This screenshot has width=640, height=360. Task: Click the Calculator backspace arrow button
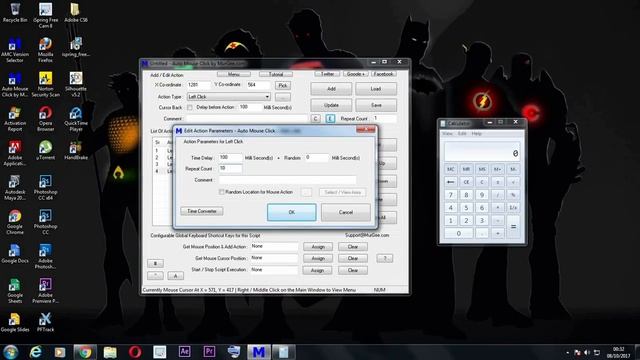451,182
